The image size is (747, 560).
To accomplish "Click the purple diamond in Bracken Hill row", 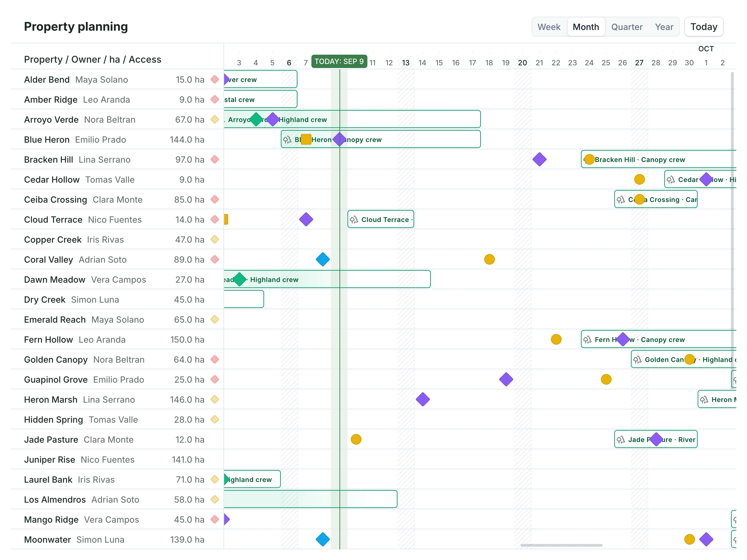I will pyautogui.click(x=539, y=160).
